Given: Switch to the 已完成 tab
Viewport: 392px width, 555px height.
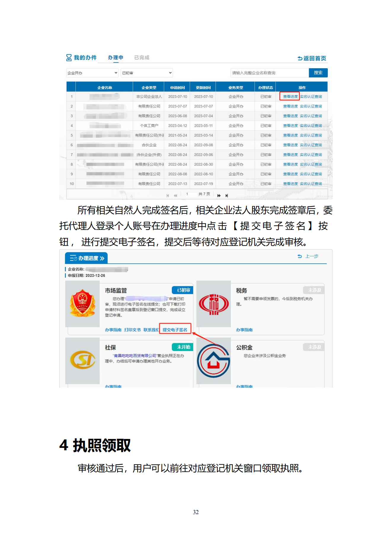Looking at the screenshot, I should pyautogui.click(x=142, y=58).
